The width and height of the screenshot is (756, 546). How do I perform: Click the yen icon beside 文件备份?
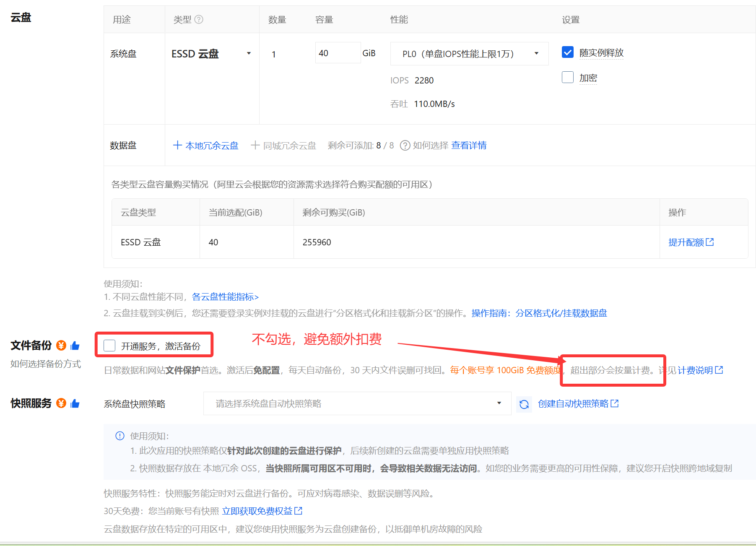(61, 345)
